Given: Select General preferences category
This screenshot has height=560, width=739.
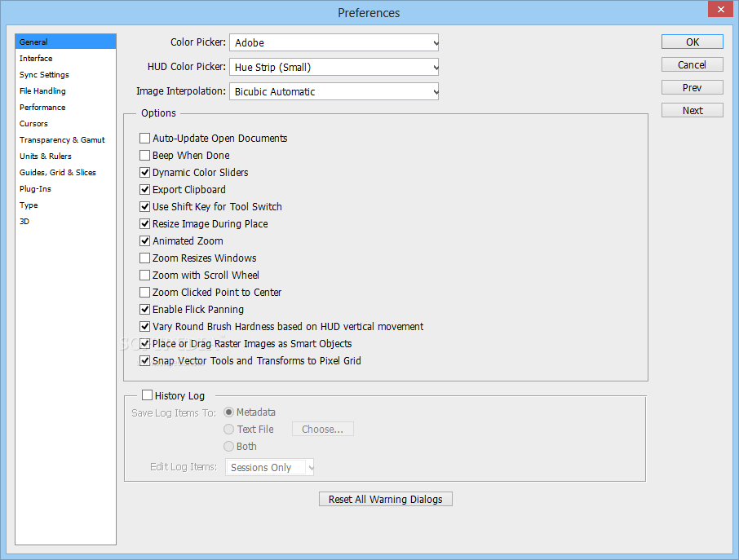Looking at the screenshot, I should (65, 42).
